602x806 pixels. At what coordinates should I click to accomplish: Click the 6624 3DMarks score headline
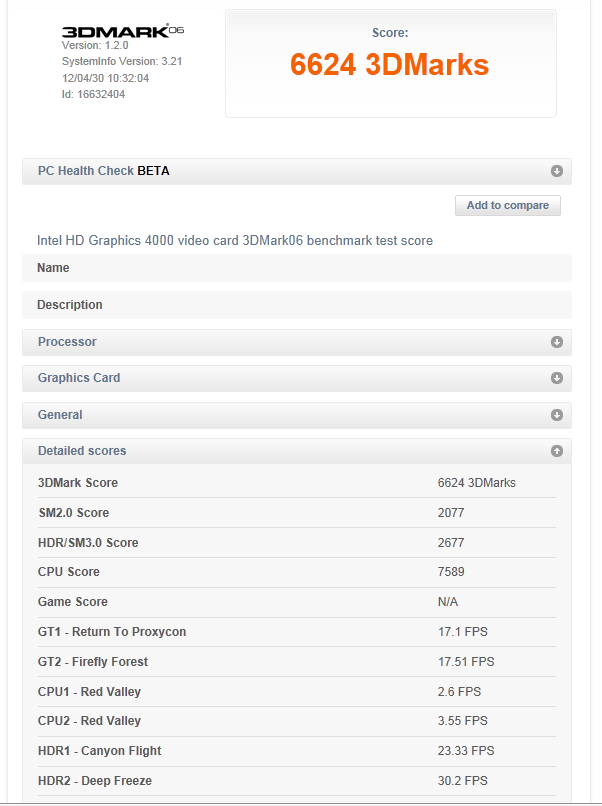(389, 65)
